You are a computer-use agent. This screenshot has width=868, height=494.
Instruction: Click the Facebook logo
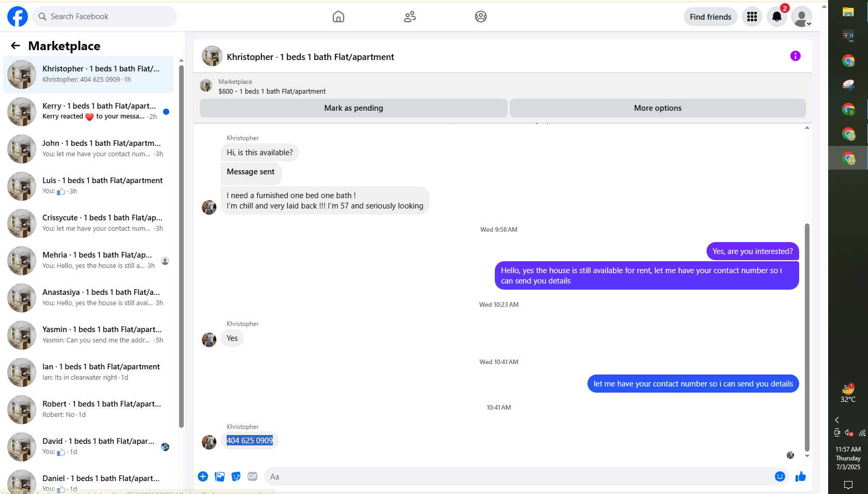tap(18, 17)
